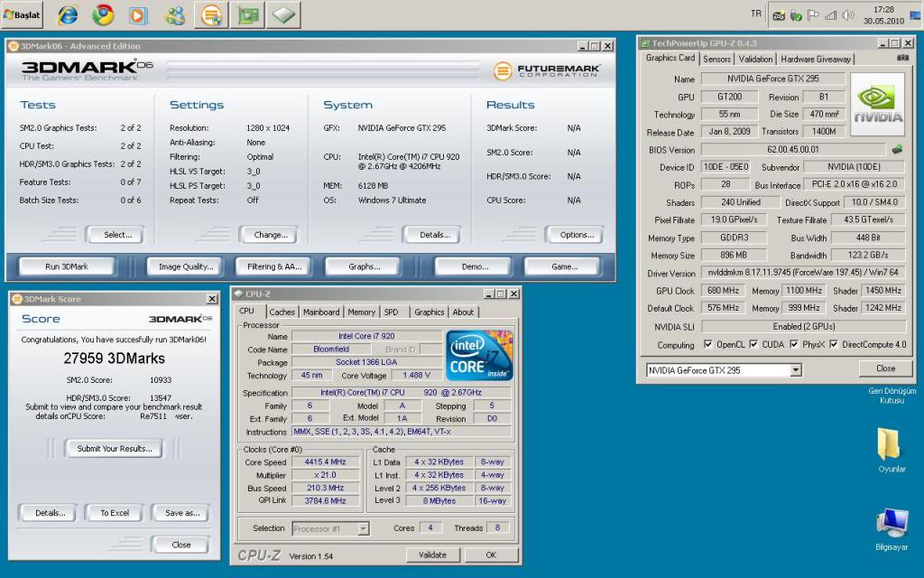Click Submit Your Results button

(x=115, y=449)
